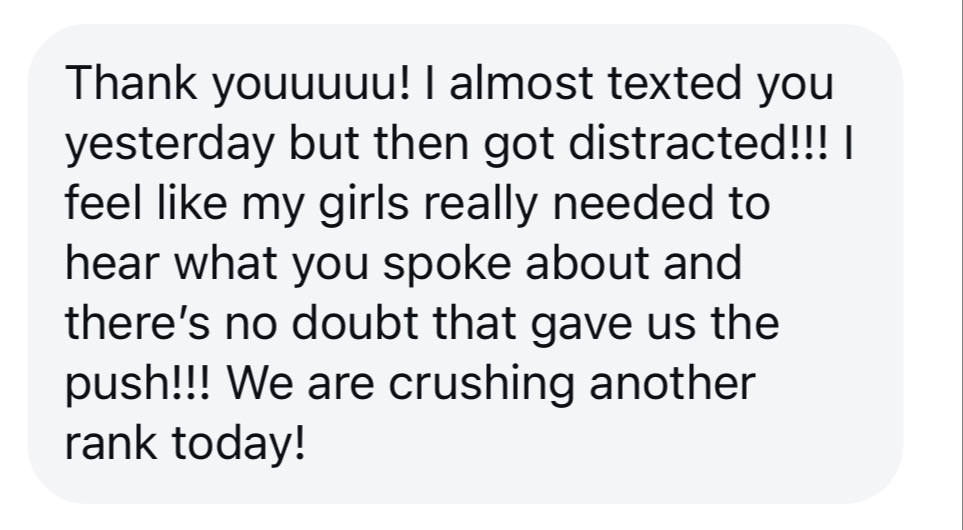Click the gray message bubble background
Image resolution: width=963 pixels, height=530 pixels.
[x=466, y=264]
